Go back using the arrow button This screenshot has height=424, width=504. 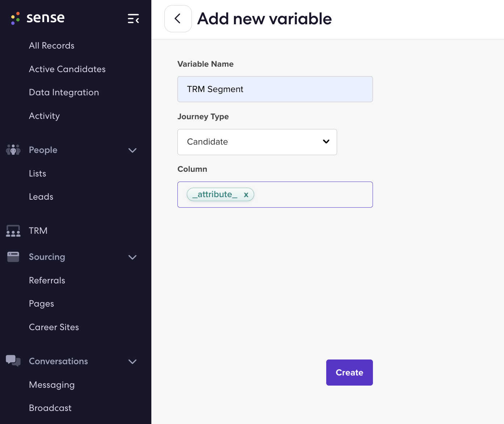tap(178, 18)
